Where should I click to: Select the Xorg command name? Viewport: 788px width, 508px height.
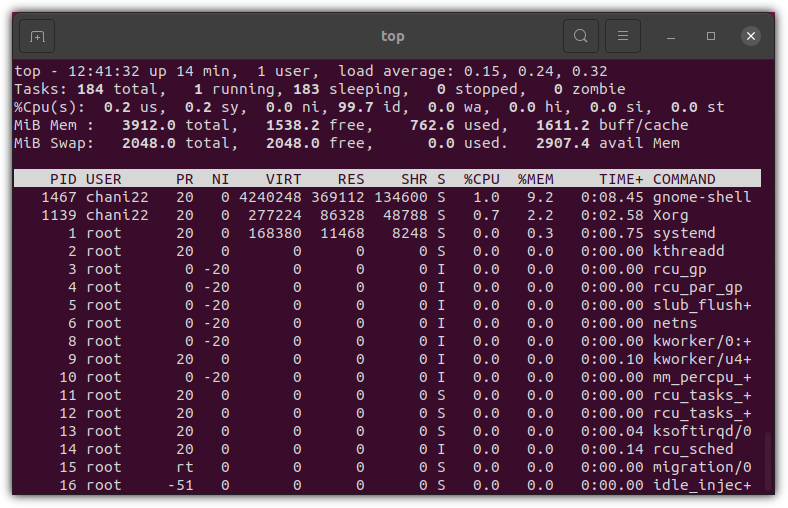[670, 215]
